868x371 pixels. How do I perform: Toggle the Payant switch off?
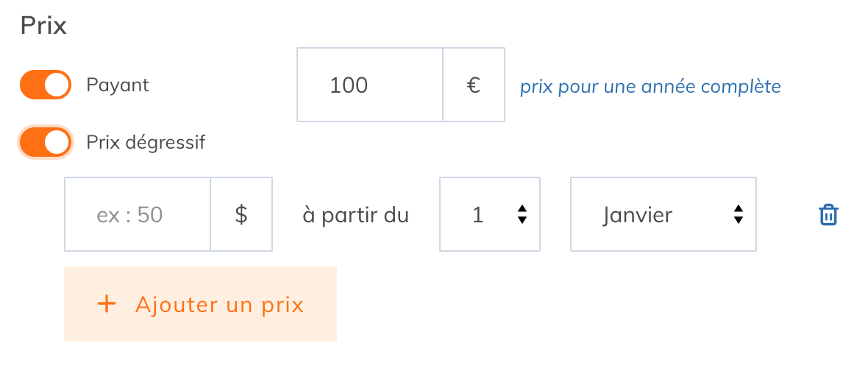46,85
